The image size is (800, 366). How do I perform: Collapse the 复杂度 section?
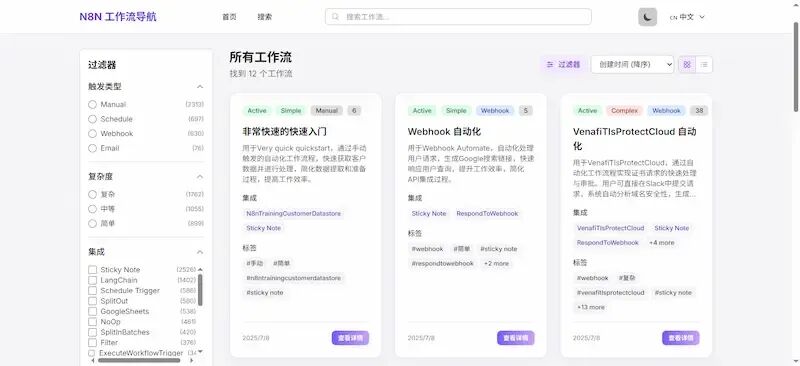[x=200, y=177]
